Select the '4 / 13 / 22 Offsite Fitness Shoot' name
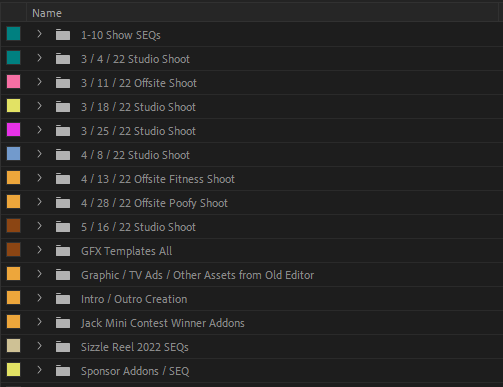The image size is (503, 387). click(158, 179)
